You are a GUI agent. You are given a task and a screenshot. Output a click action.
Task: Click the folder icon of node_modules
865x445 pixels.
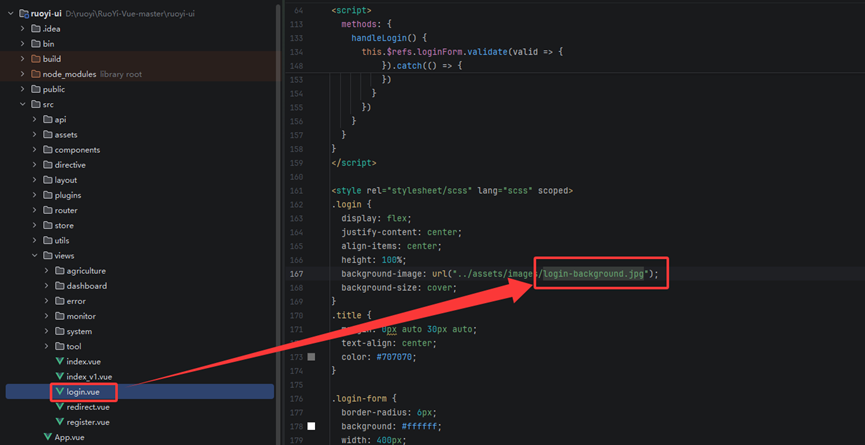[36, 74]
